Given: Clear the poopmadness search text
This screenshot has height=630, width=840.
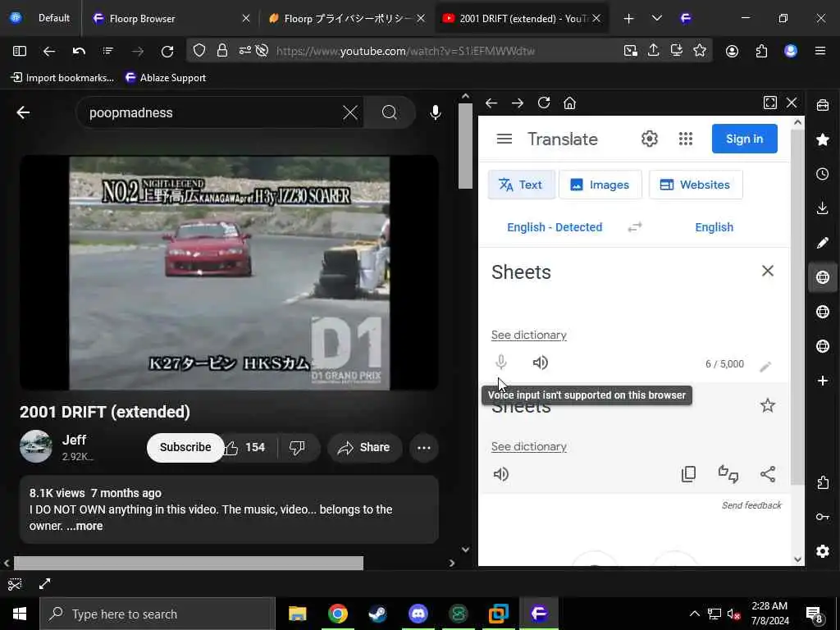Looking at the screenshot, I should click(349, 112).
